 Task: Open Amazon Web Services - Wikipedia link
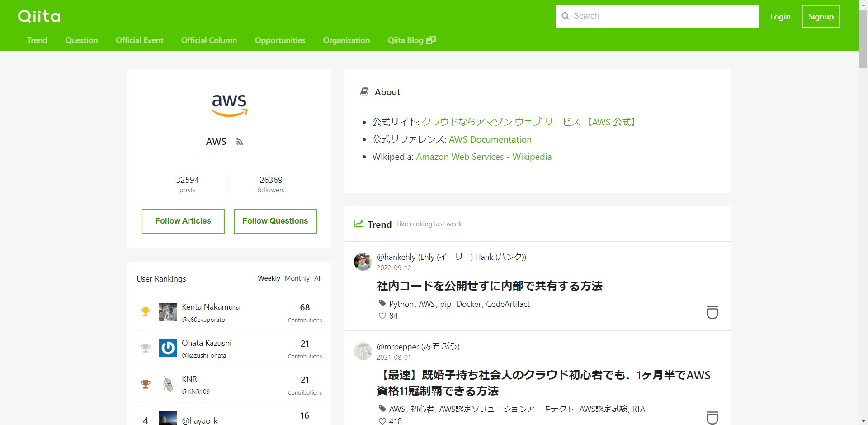click(484, 157)
